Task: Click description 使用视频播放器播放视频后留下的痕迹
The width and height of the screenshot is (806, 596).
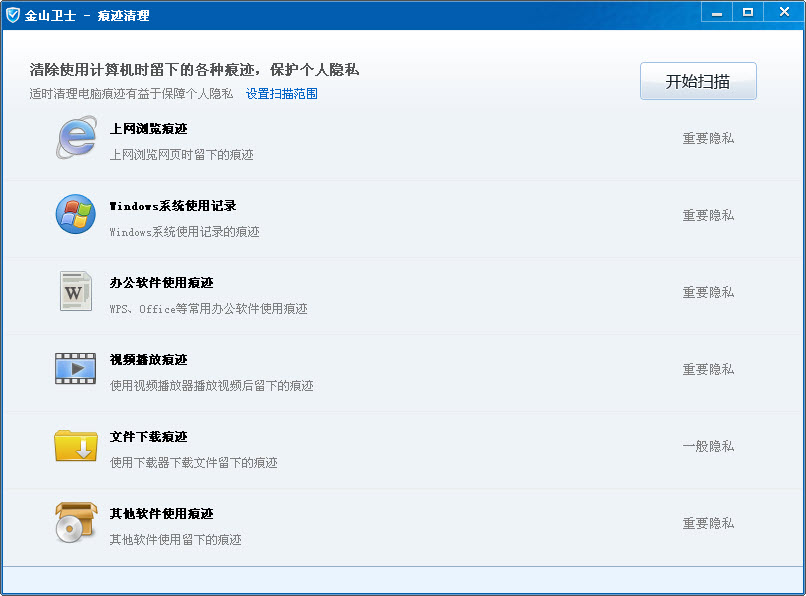Action: click(x=212, y=386)
